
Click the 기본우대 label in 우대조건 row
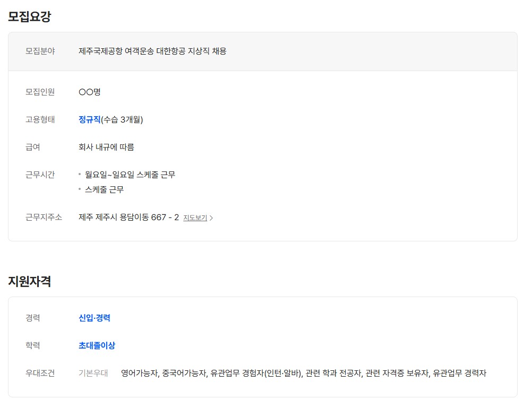click(x=93, y=373)
